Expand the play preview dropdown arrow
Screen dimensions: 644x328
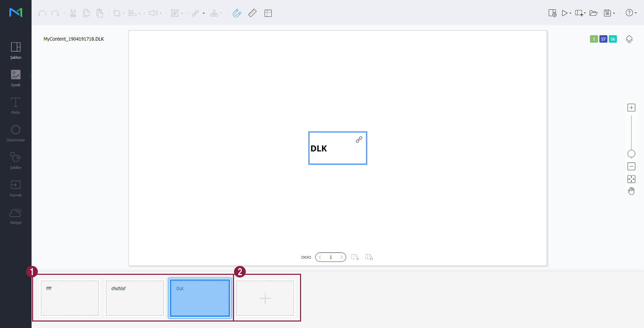[x=570, y=13]
